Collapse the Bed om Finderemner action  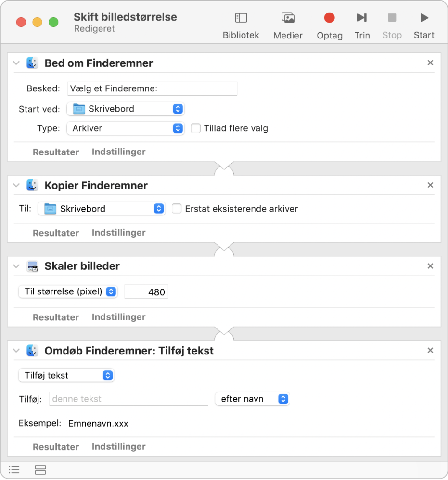(x=16, y=63)
